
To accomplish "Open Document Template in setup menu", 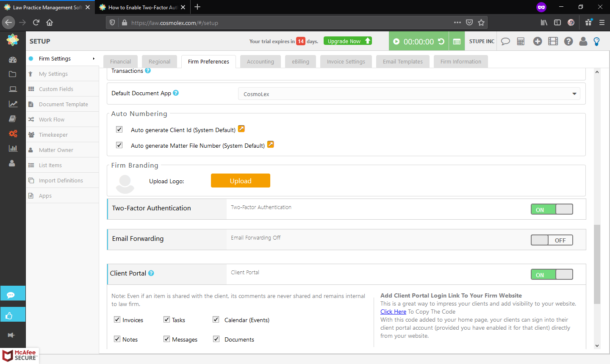I will pos(62,104).
